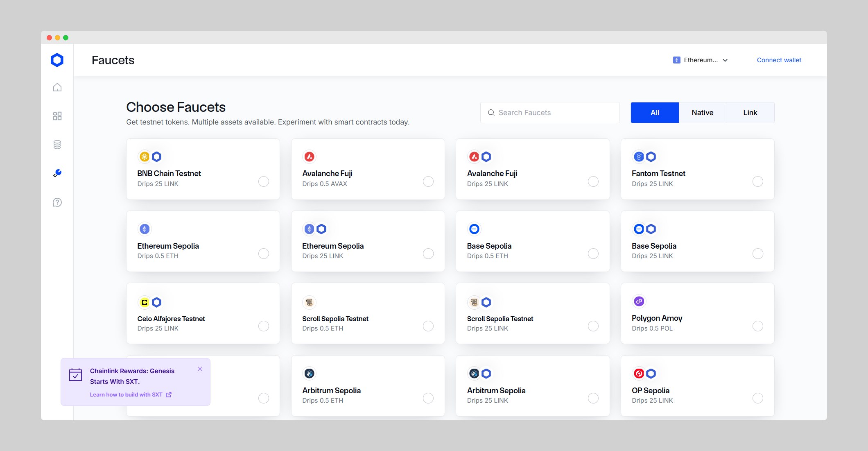Click the Fantom icon on Fantom Testnet card
The height and width of the screenshot is (451, 868).
pyautogui.click(x=639, y=156)
